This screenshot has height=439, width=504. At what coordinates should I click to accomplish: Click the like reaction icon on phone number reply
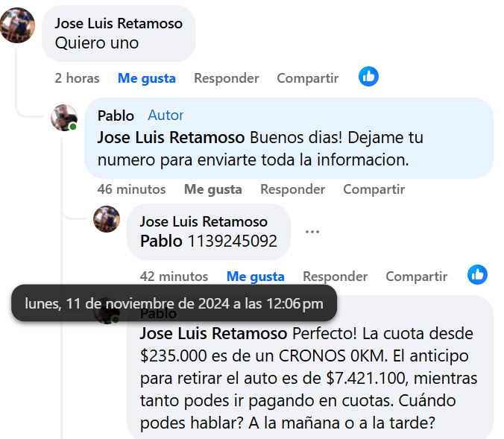[x=477, y=274]
